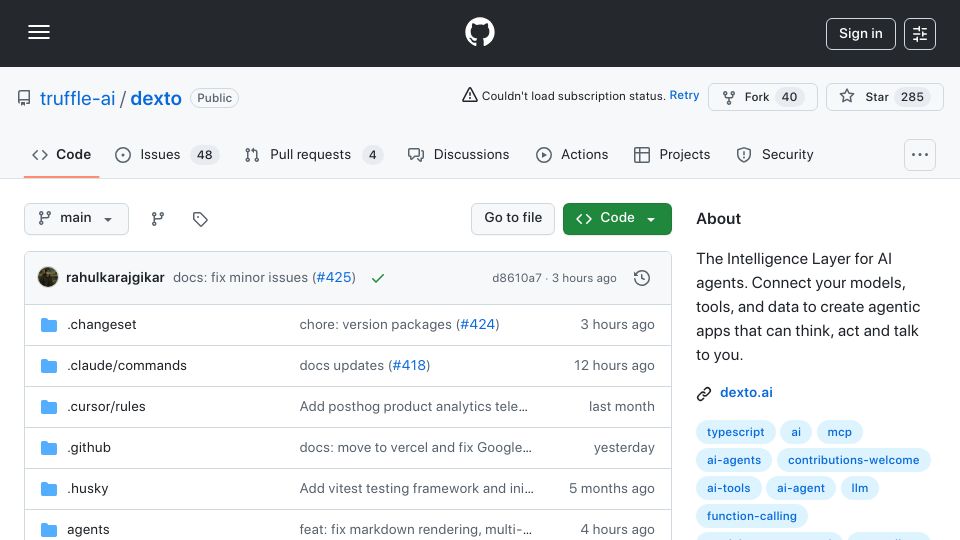Go to the GitHub homepage logo
This screenshot has height=540, width=960.
point(479,32)
